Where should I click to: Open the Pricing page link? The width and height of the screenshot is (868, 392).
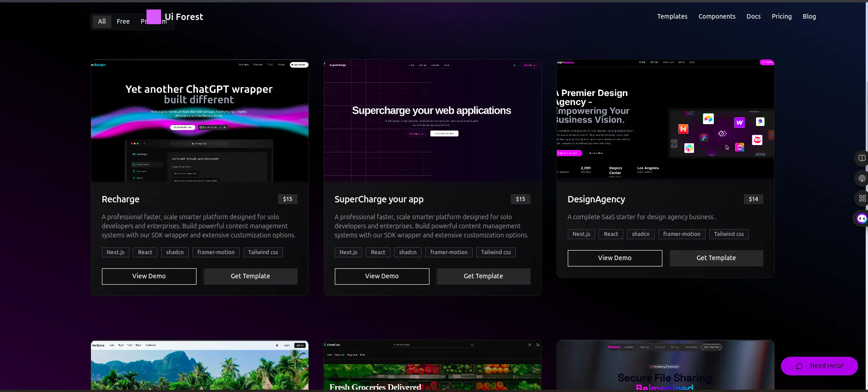tap(782, 16)
